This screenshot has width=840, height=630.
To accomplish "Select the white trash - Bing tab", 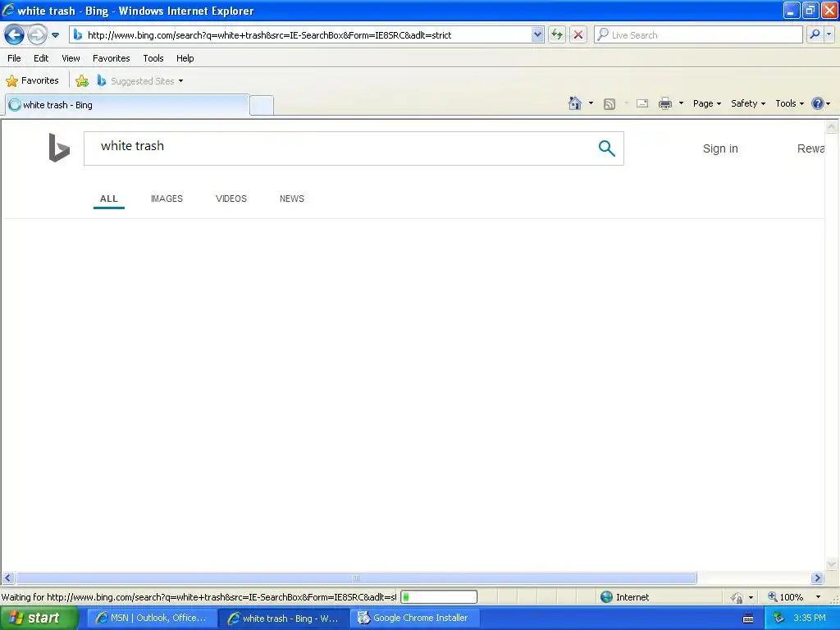I will tap(127, 105).
